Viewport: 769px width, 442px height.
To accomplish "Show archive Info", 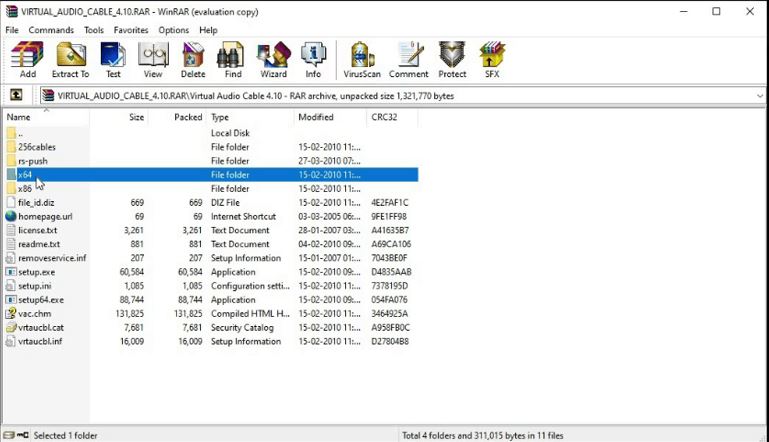I will click(313, 60).
